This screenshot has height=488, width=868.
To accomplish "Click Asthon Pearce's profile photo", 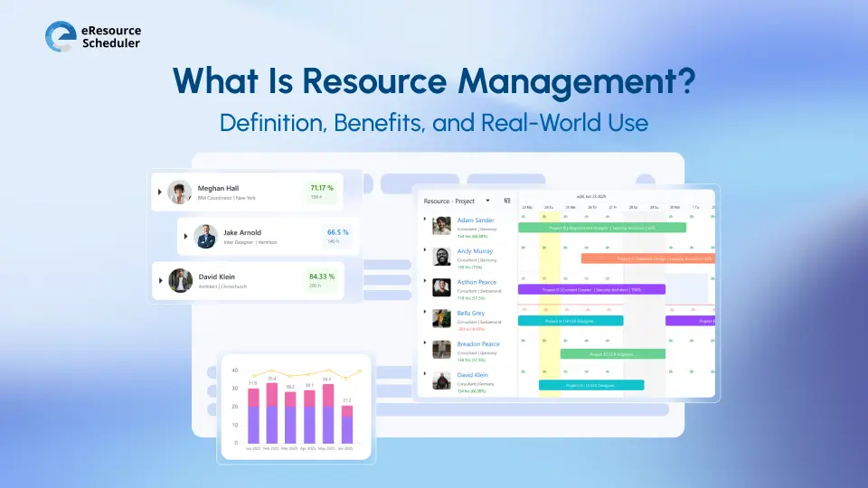I will pos(441,287).
